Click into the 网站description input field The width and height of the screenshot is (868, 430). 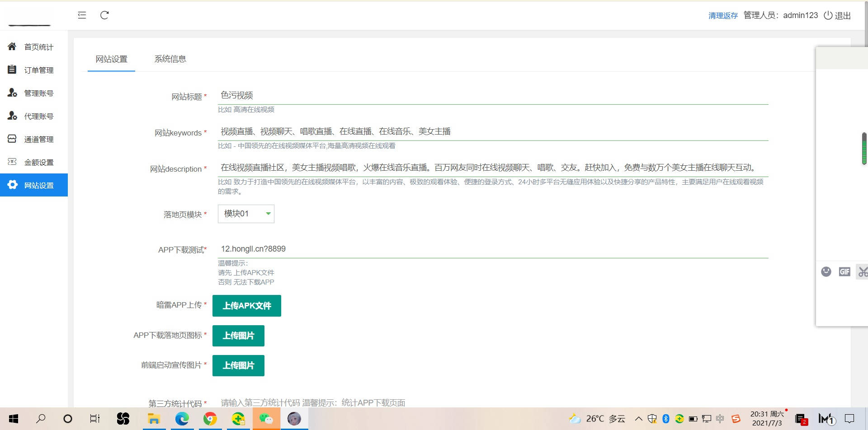click(493, 168)
